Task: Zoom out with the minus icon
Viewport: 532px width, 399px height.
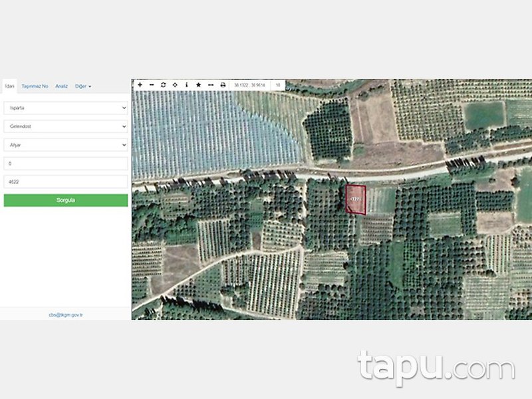Action: pyautogui.click(x=152, y=85)
